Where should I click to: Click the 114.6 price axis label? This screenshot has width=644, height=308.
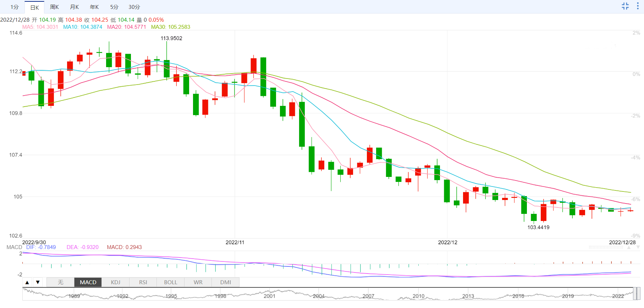coord(16,33)
